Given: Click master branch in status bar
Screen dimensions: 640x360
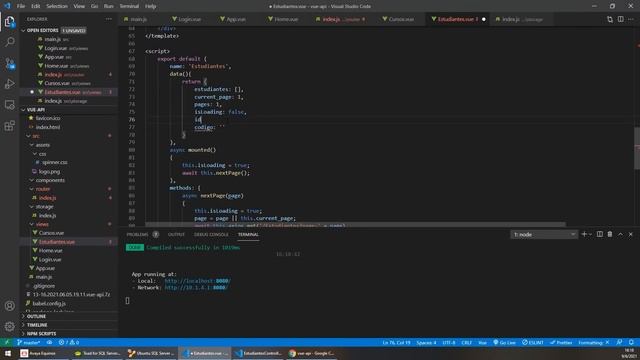Looking at the screenshot, I should tap(29, 342).
